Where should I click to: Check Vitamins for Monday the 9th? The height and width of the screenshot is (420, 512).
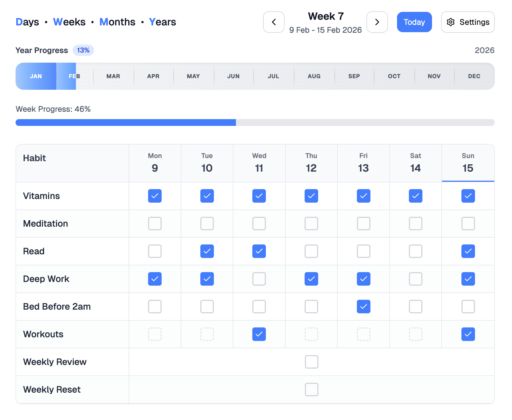155,196
